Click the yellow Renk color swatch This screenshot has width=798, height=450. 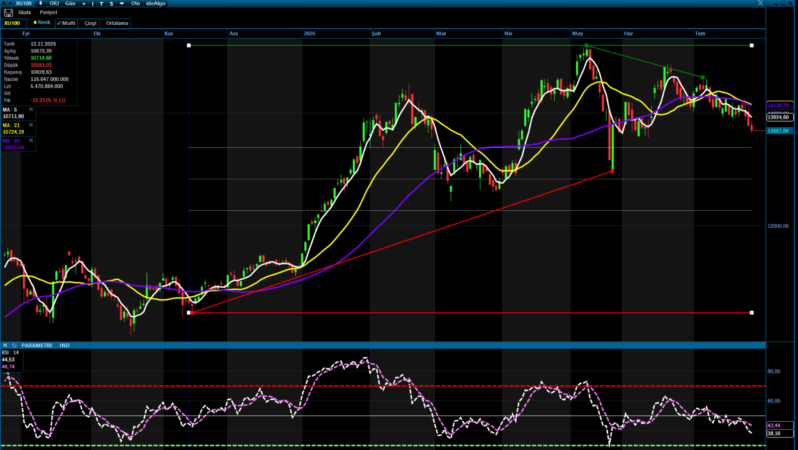(x=35, y=22)
